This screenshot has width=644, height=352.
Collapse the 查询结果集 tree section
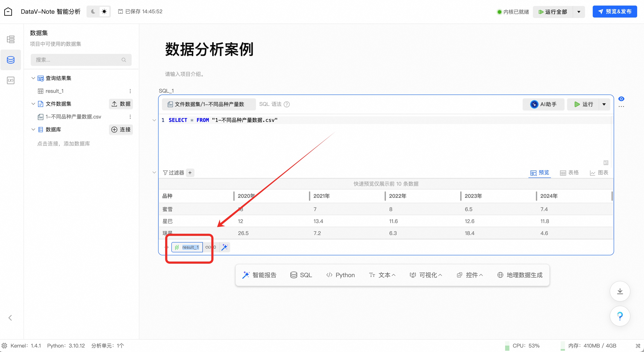tap(33, 78)
